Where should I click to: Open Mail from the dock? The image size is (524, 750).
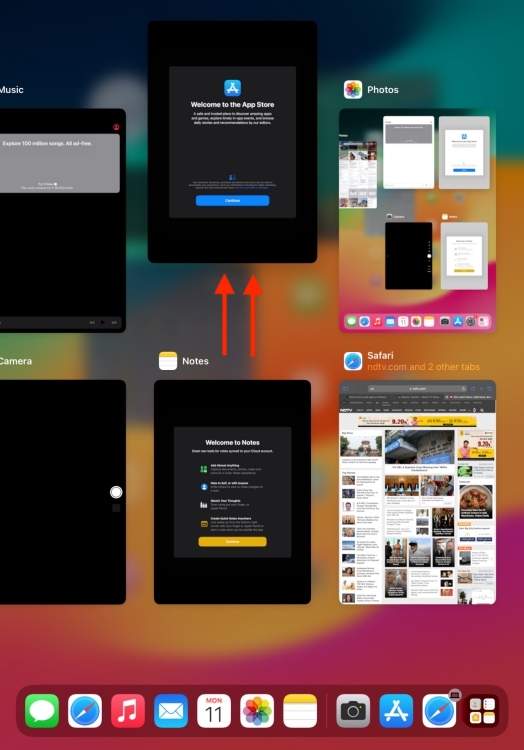tap(171, 711)
